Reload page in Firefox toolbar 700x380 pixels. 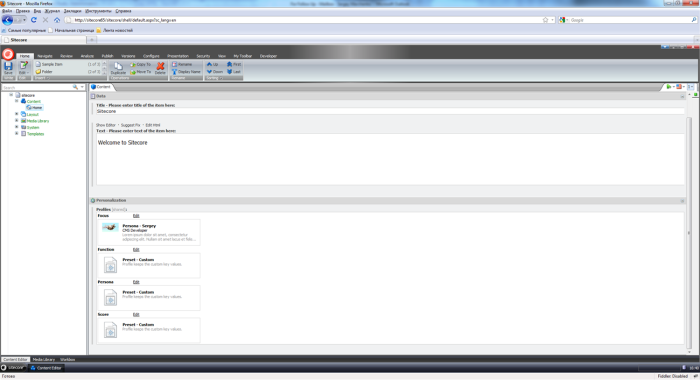tap(33, 20)
